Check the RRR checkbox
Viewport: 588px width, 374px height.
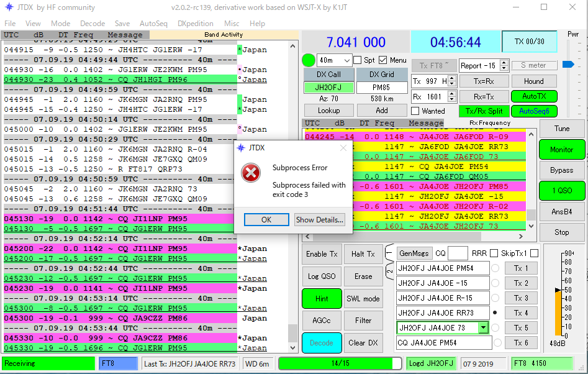(494, 253)
